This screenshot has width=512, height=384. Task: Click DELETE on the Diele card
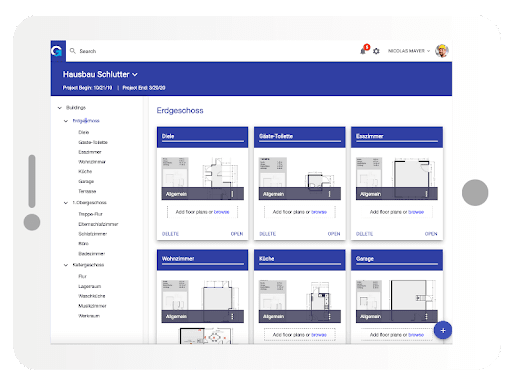[170, 234]
